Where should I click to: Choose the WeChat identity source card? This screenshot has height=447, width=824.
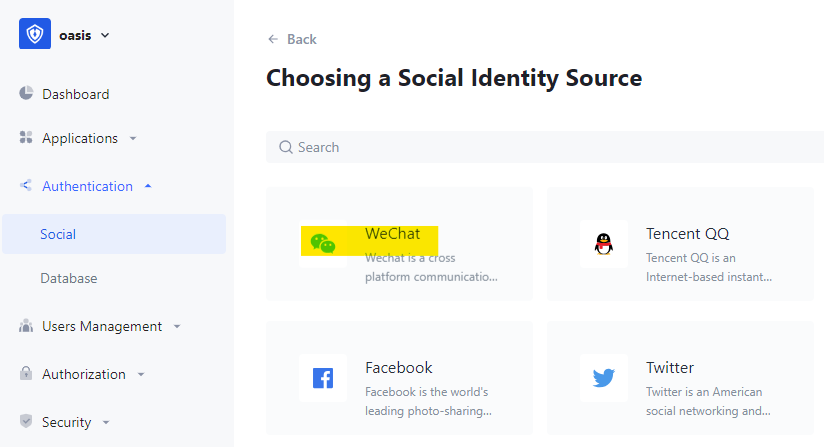pyautogui.click(x=399, y=244)
